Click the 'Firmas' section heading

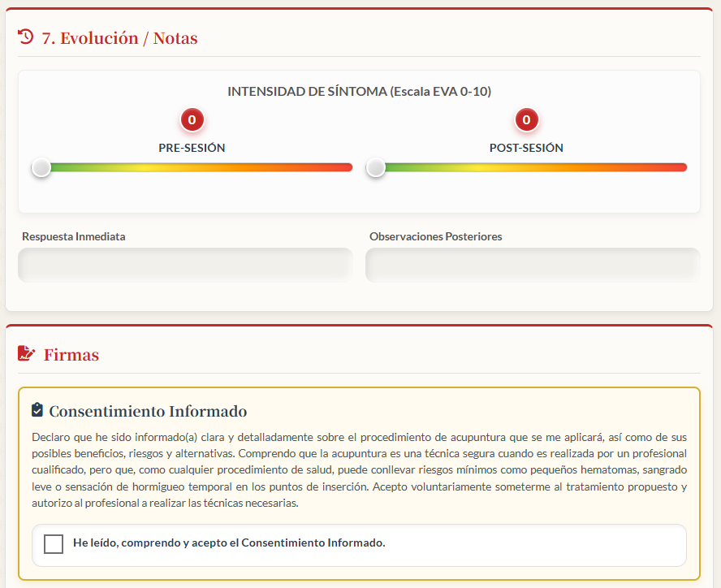(71, 355)
